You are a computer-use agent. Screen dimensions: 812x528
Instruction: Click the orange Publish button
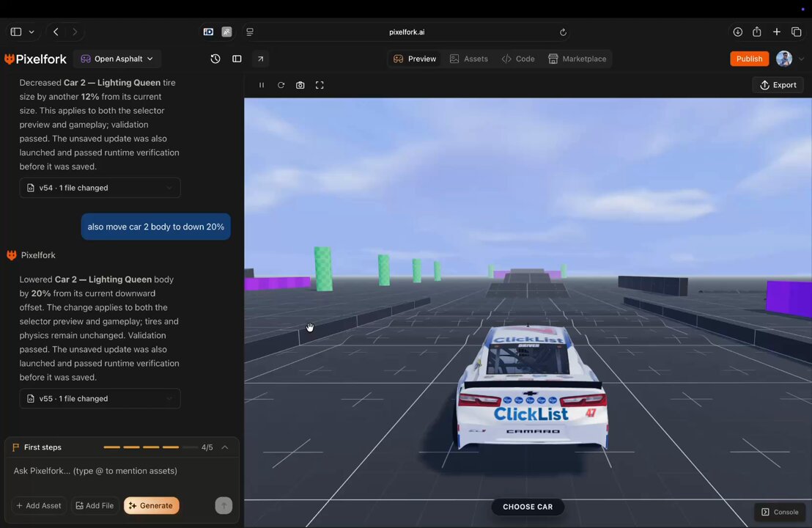tap(749, 59)
